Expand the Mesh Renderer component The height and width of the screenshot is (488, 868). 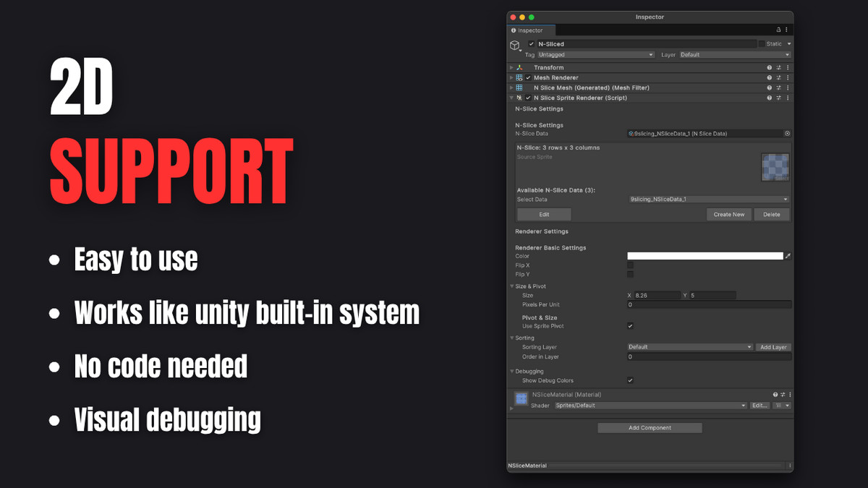(x=511, y=77)
